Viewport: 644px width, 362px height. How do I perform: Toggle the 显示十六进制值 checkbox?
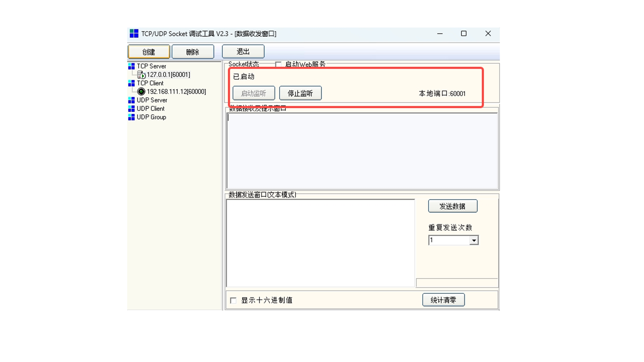pos(233,300)
